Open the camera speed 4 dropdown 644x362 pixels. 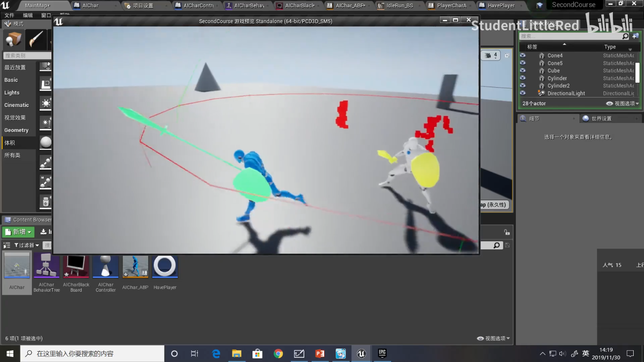coord(491,55)
